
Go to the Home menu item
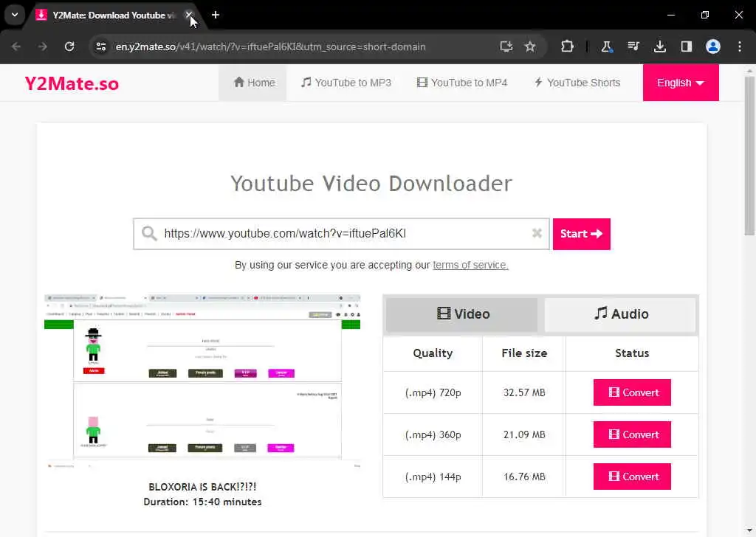point(254,83)
